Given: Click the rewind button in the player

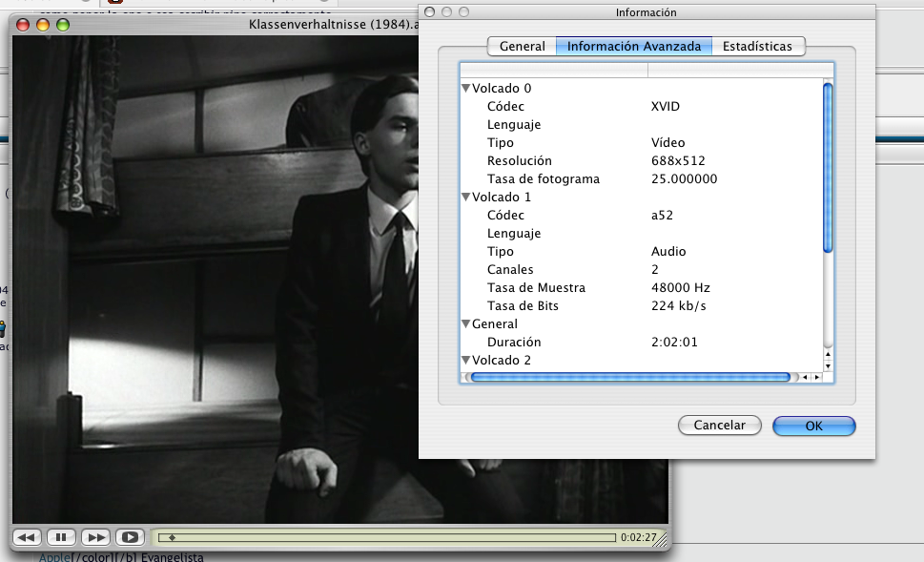Looking at the screenshot, I should [x=27, y=537].
